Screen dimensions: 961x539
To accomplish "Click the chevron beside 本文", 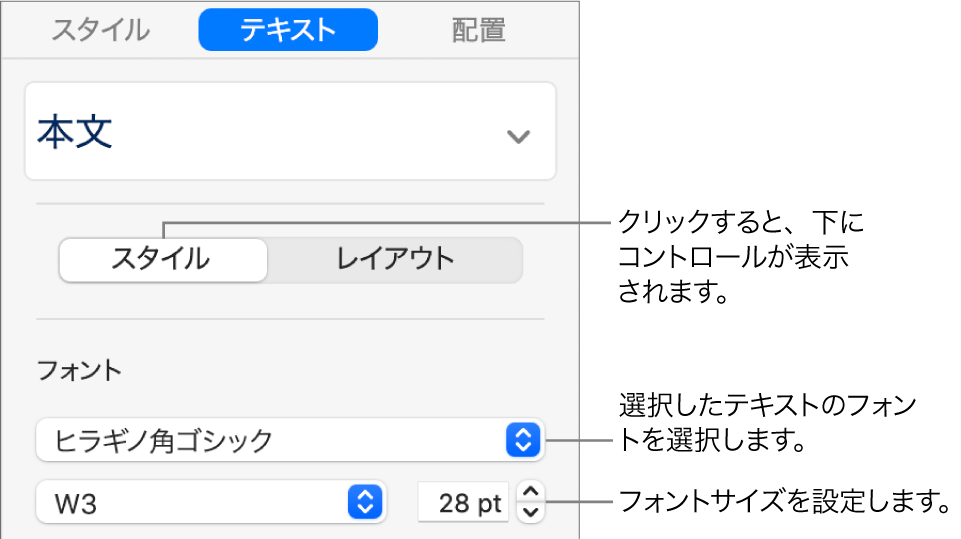I will (x=518, y=136).
